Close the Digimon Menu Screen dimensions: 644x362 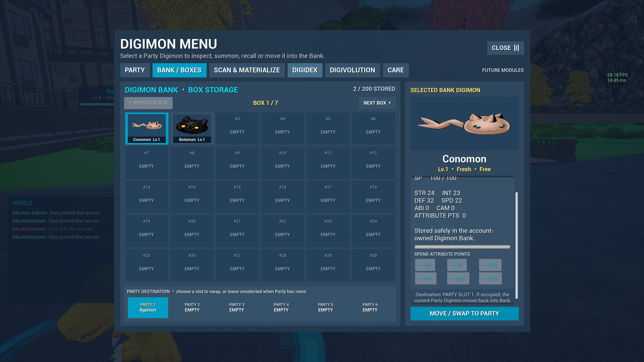point(505,48)
